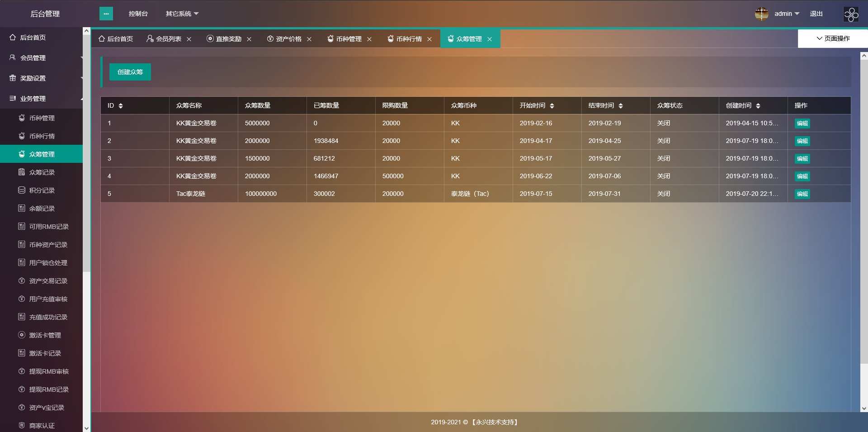868x432 pixels.
Task: Open 控制台 in the top navigation
Action: click(138, 14)
